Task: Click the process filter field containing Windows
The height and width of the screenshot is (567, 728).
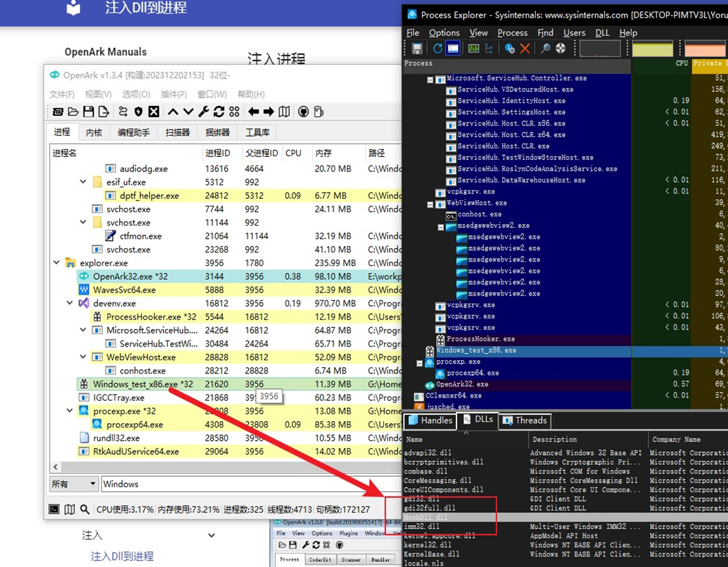Action: [x=252, y=484]
